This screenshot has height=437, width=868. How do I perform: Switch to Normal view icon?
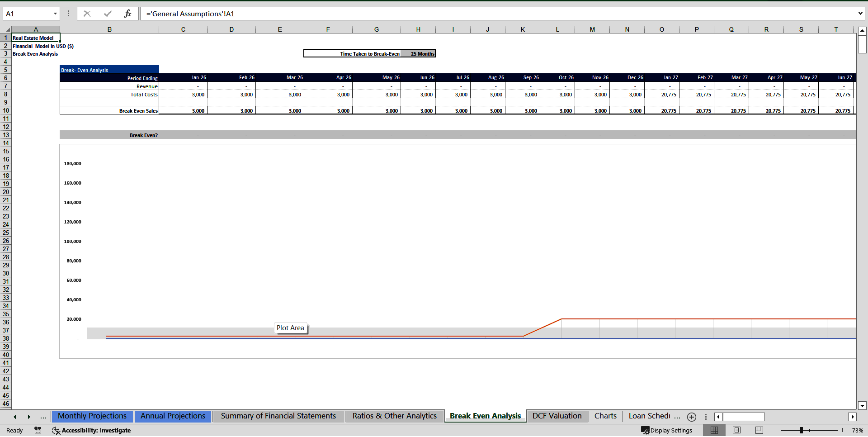tap(714, 430)
